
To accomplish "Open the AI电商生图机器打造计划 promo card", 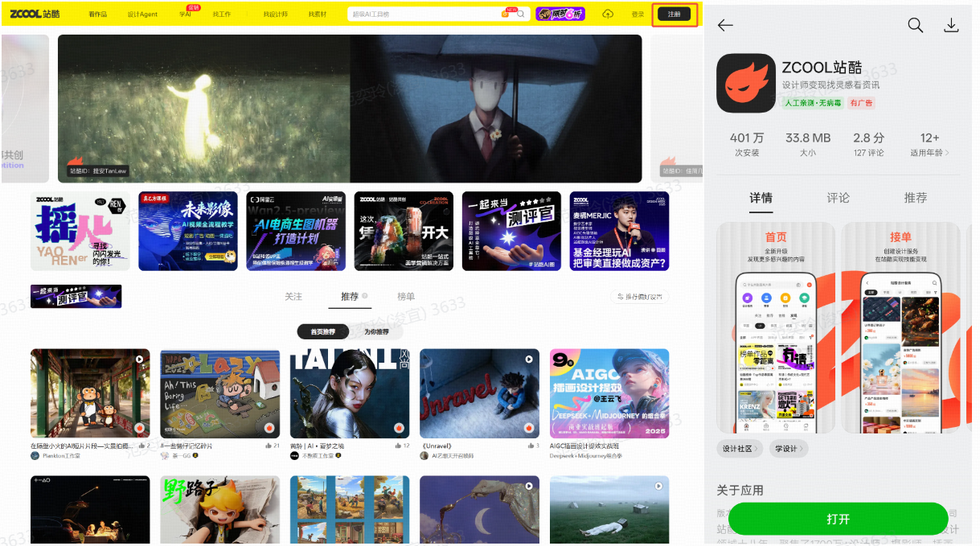I will (296, 231).
